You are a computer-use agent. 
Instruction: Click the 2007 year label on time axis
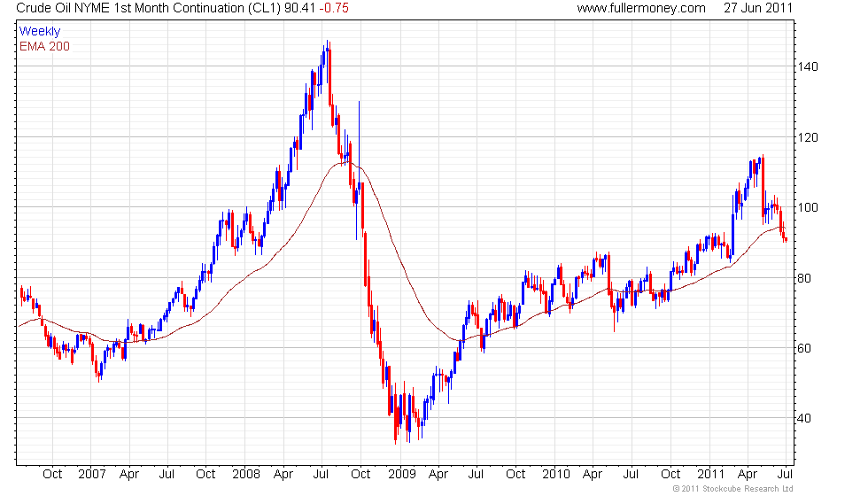(92, 475)
